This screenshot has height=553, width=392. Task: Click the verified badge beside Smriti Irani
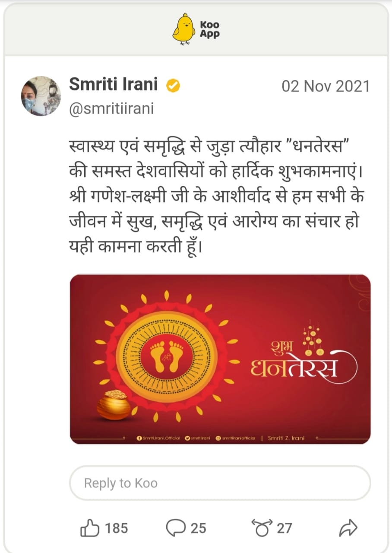point(173,86)
